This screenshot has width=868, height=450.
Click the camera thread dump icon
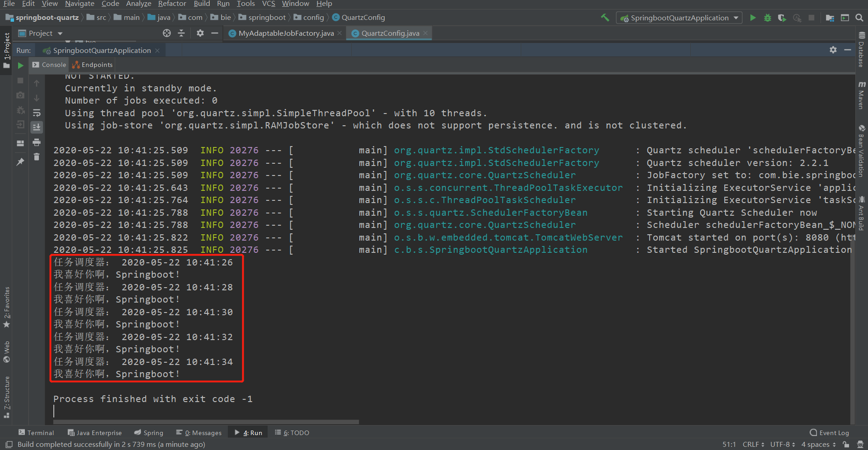point(20,95)
